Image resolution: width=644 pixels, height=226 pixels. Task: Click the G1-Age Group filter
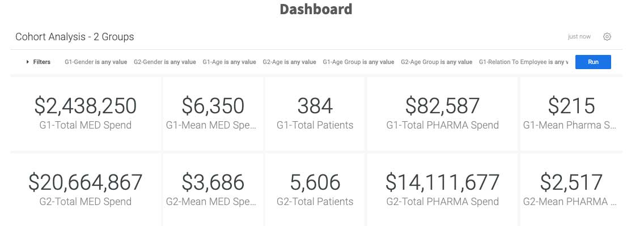tap(358, 62)
